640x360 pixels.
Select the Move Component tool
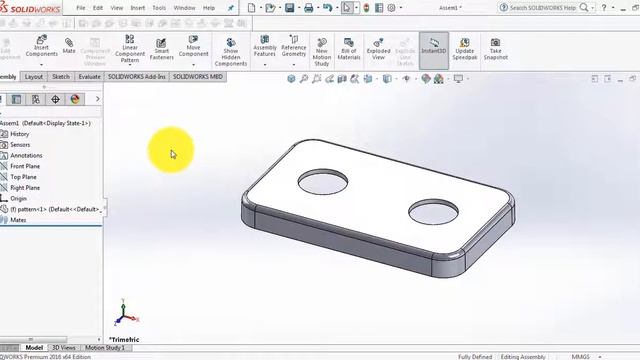(193, 46)
